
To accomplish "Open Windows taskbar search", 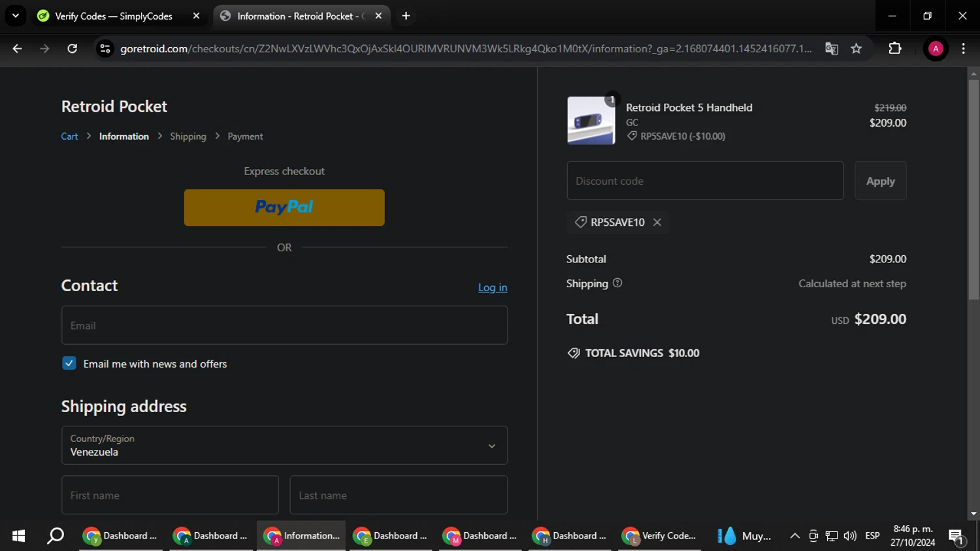I will 56,536.
